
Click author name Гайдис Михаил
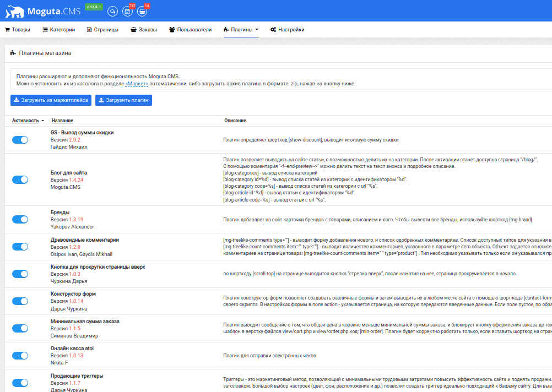(69, 147)
